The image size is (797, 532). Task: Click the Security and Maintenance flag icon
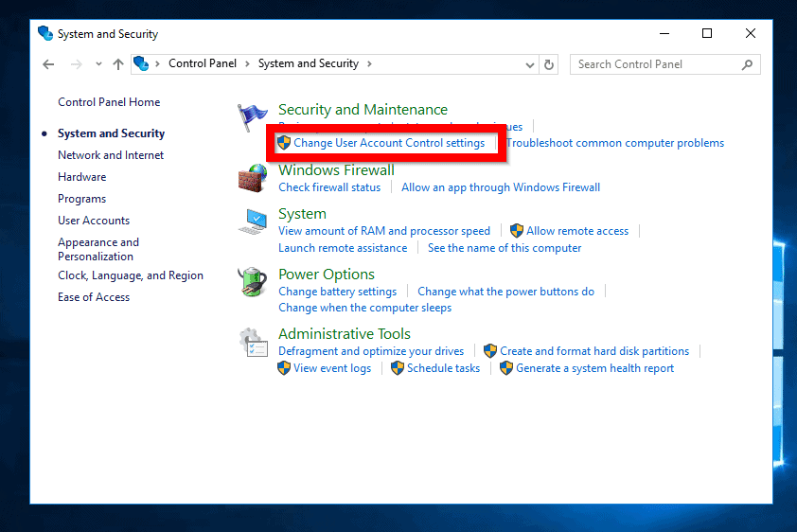click(252, 116)
